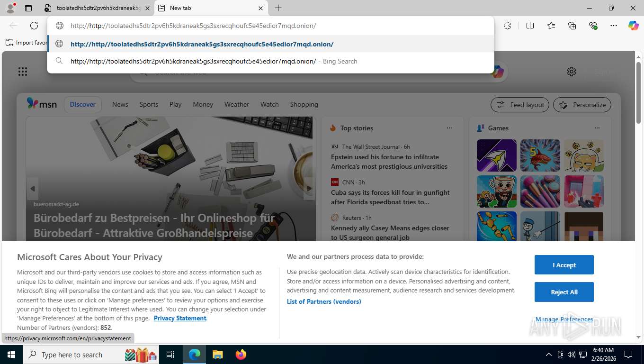The image size is (644, 364).
Task: Open the Casey Means surgeon general story
Action: 390,233
